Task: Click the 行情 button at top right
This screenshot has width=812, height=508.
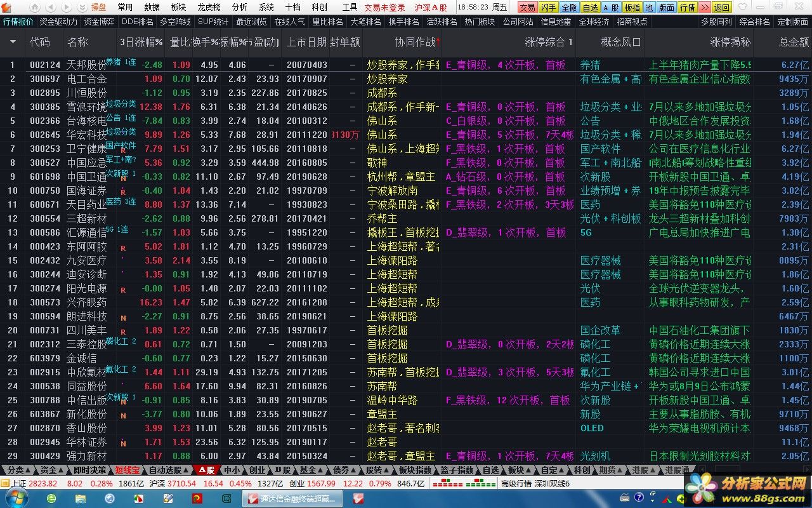Action: click(x=687, y=8)
